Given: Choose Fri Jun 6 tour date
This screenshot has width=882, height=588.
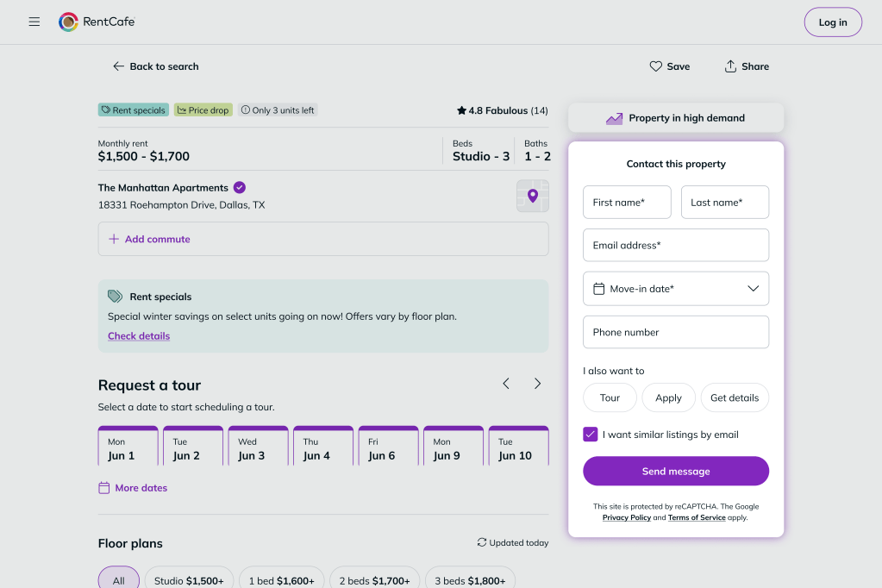Looking at the screenshot, I should 389,447.
